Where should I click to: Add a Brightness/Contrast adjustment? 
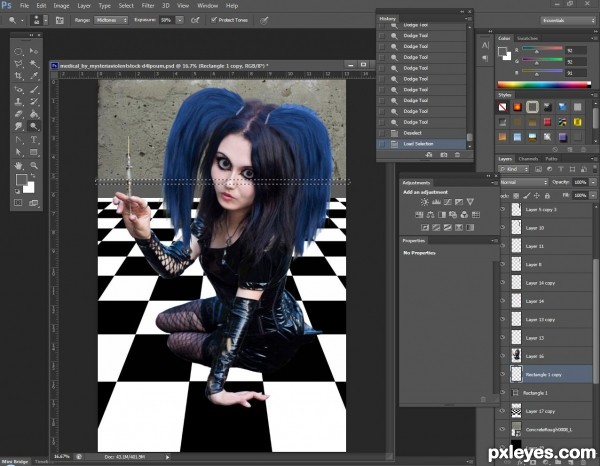(x=424, y=202)
